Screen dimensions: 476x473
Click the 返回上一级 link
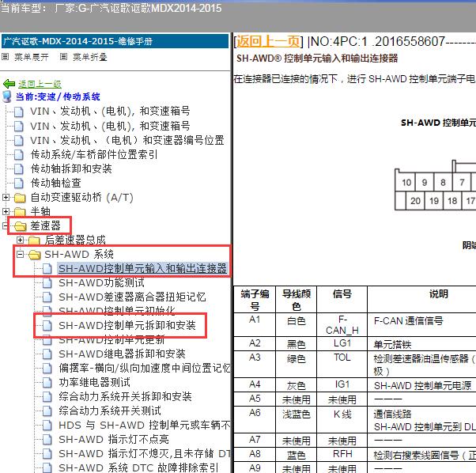coord(40,84)
